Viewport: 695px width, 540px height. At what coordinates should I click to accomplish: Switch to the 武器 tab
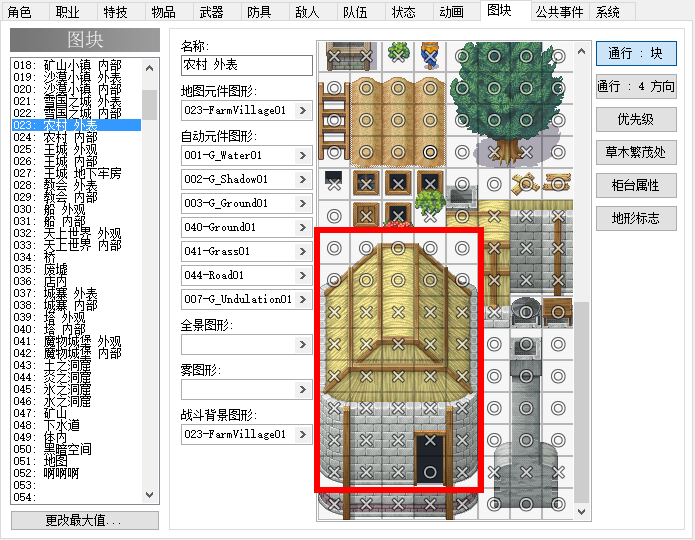(211, 11)
